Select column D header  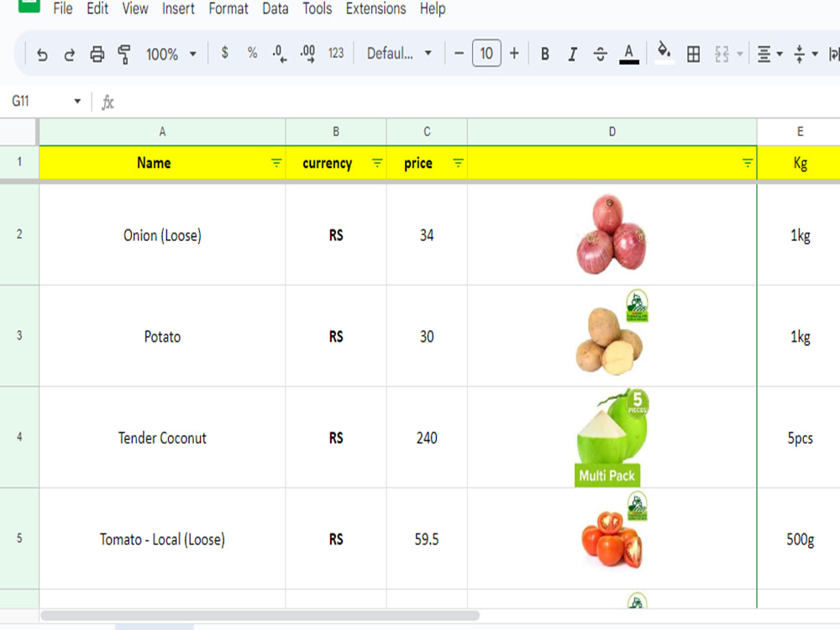click(x=612, y=132)
